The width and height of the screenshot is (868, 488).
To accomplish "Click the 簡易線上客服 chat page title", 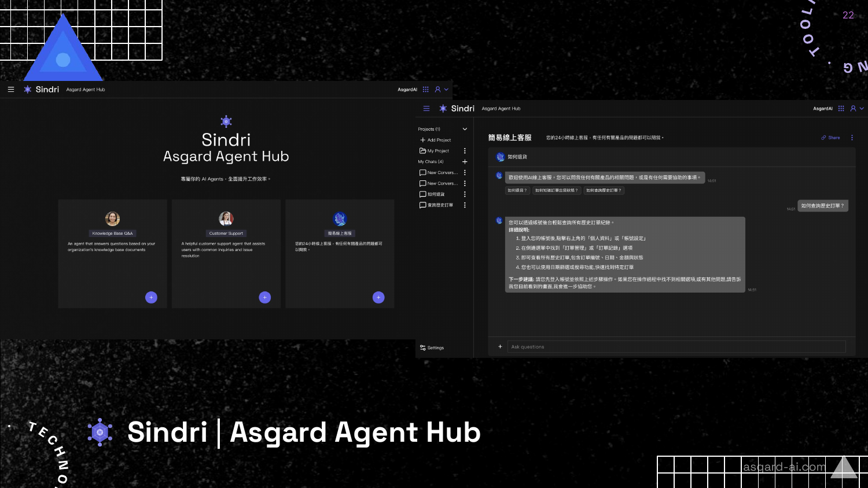I will click(x=510, y=138).
